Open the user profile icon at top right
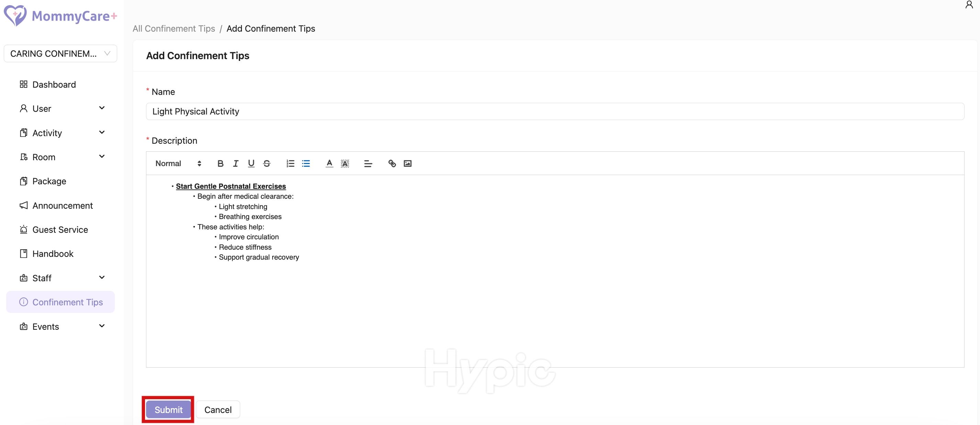 (969, 5)
